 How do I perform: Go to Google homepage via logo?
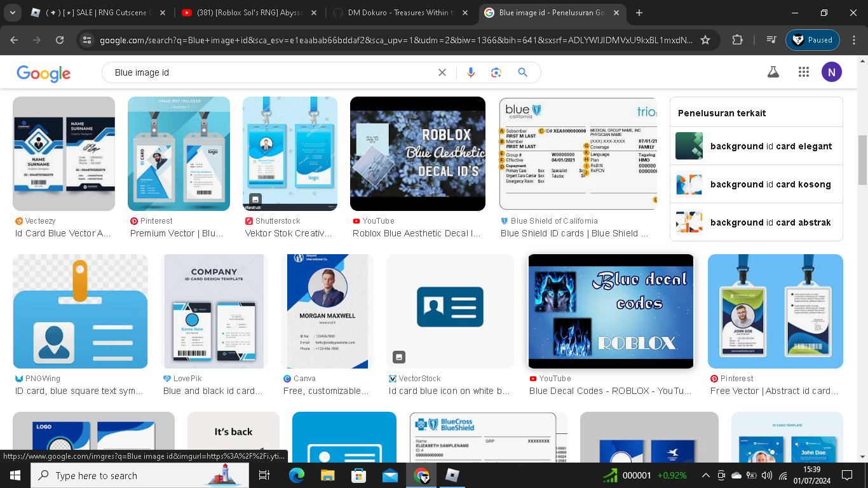[x=44, y=73]
